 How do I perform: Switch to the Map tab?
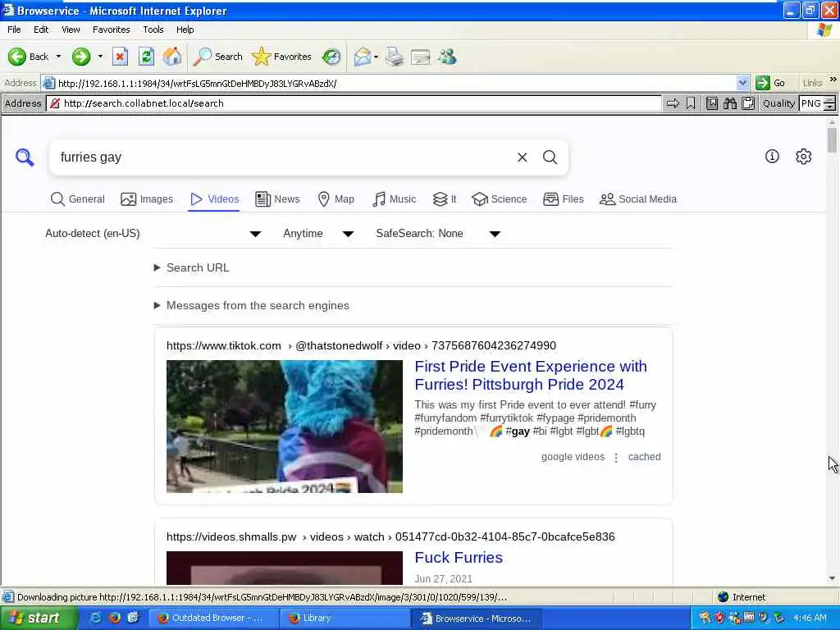[x=336, y=199]
